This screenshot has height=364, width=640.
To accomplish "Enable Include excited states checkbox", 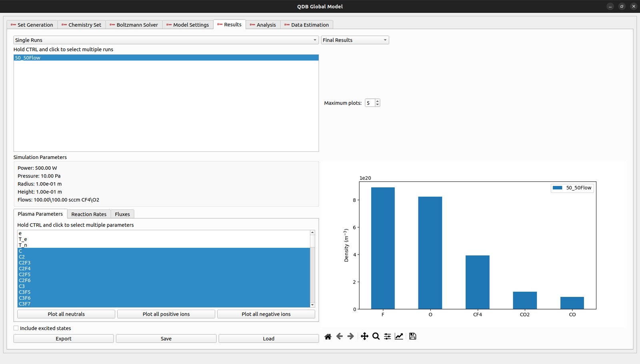I will pos(16,328).
